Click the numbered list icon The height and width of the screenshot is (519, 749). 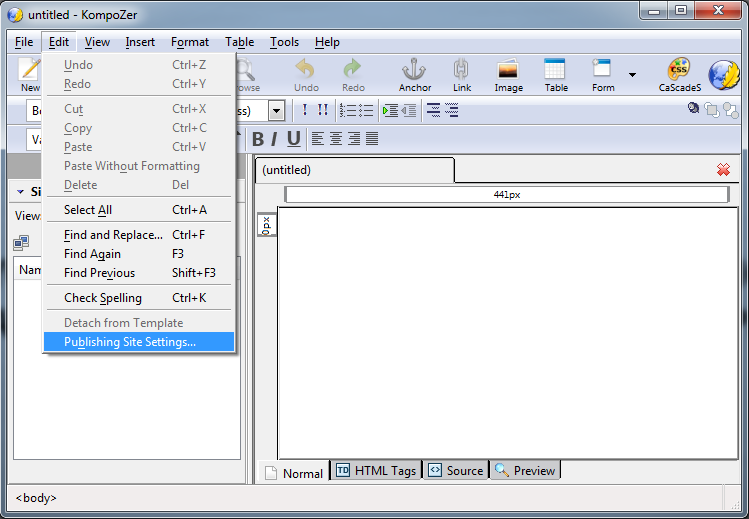pyautogui.click(x=346, y=111)
